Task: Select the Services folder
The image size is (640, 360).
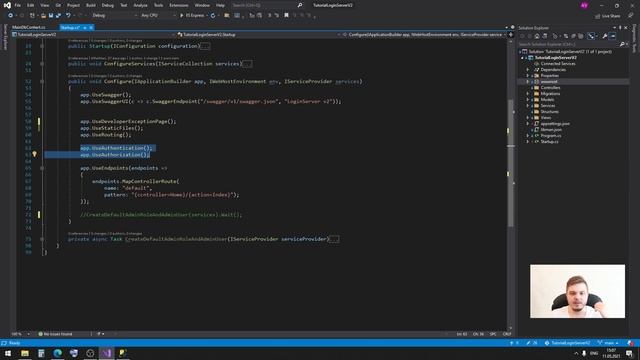Action: [548, 106]
